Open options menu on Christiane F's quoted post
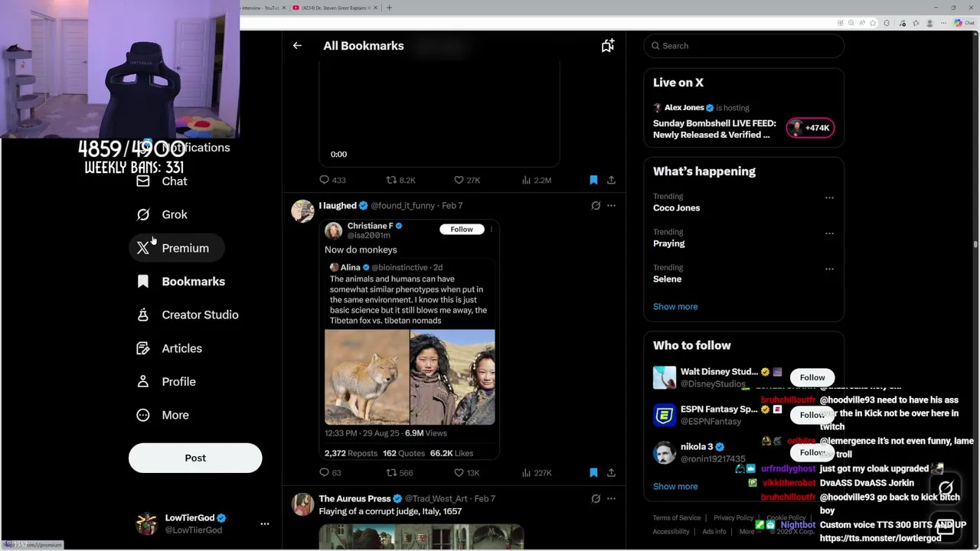Screen dimensions: 980x551 492,230
